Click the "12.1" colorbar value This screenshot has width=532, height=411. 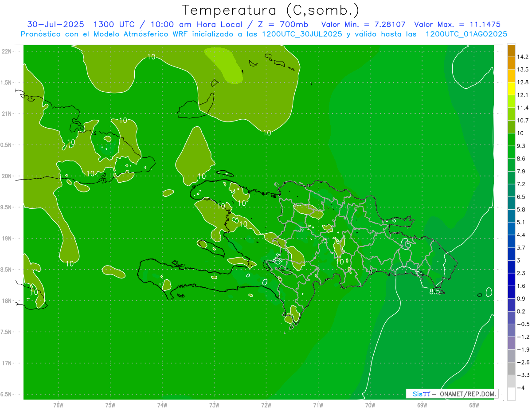[x=523, y=95]
